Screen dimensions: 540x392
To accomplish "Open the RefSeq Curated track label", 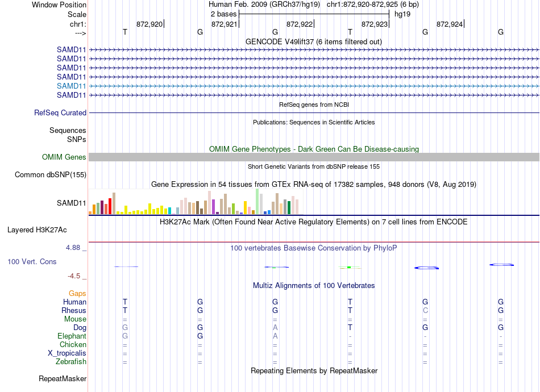I will [60, 112].
